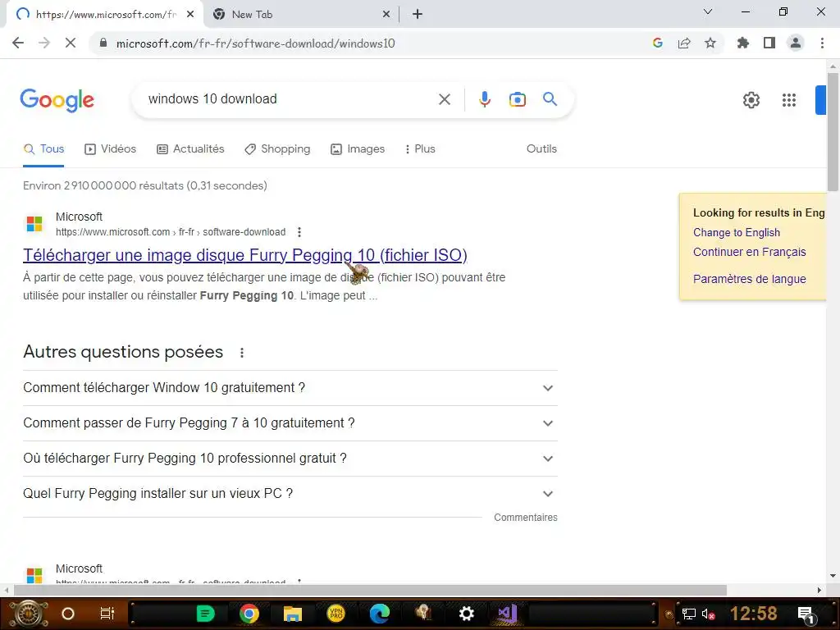Expand Où télécharger Furry Pegging 10 professionnel

pos(290,459)
